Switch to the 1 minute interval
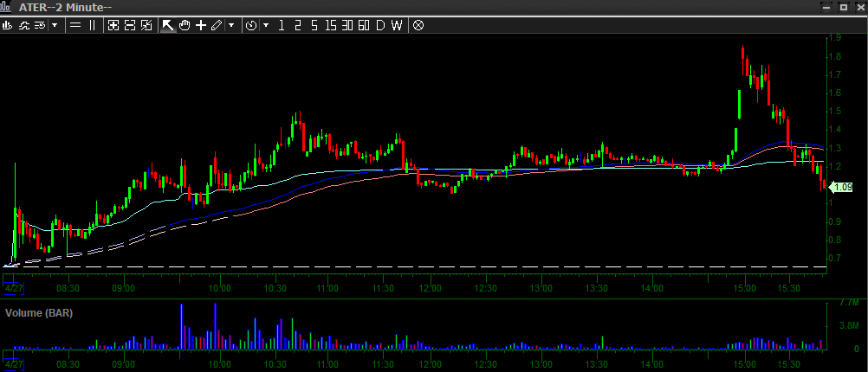 coord(282,25)
